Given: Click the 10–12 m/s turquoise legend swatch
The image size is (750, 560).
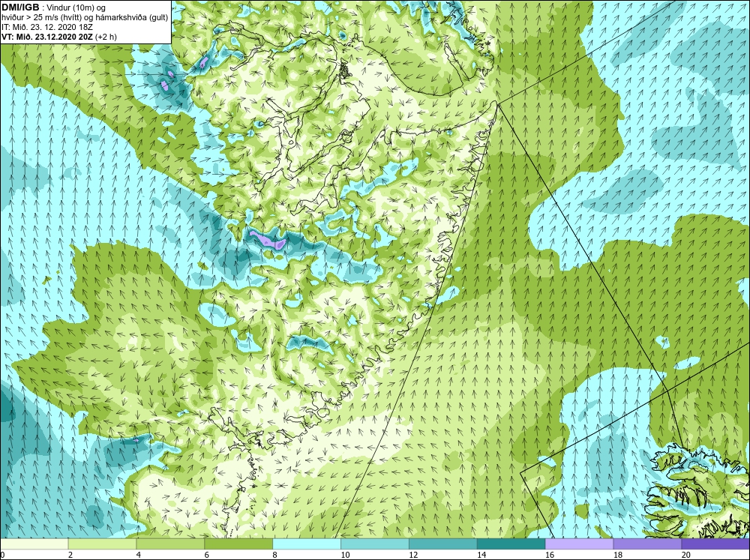Looking at the screenshot, I should coord(375,544).
